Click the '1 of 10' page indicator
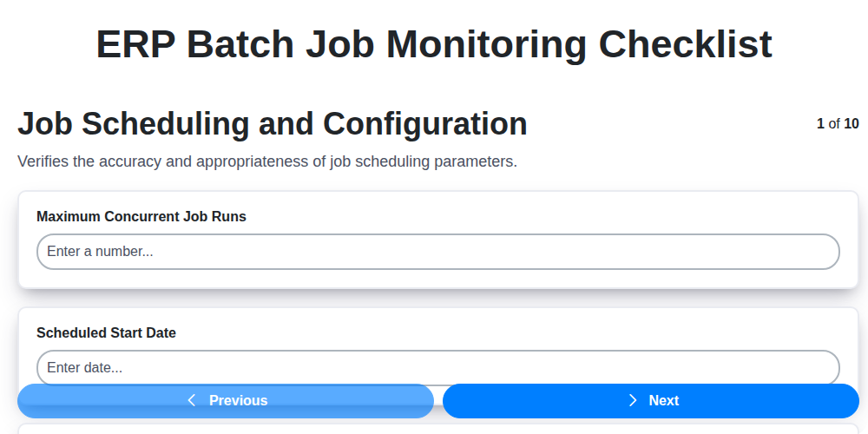The image size is (868, 434). click(838, 124)
